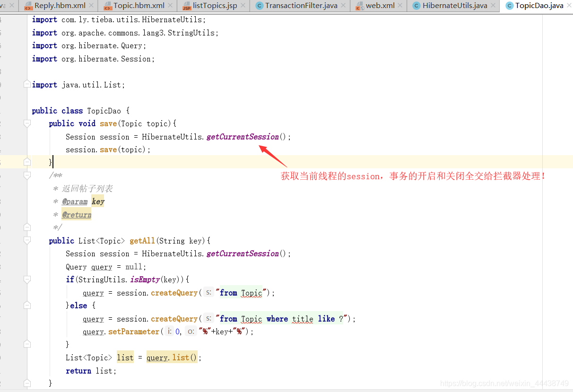Image resolution: width=573 pixels, height=392 pixels.
Task: Click the @return tag in the Javadoc
Action: pos(77,215)
